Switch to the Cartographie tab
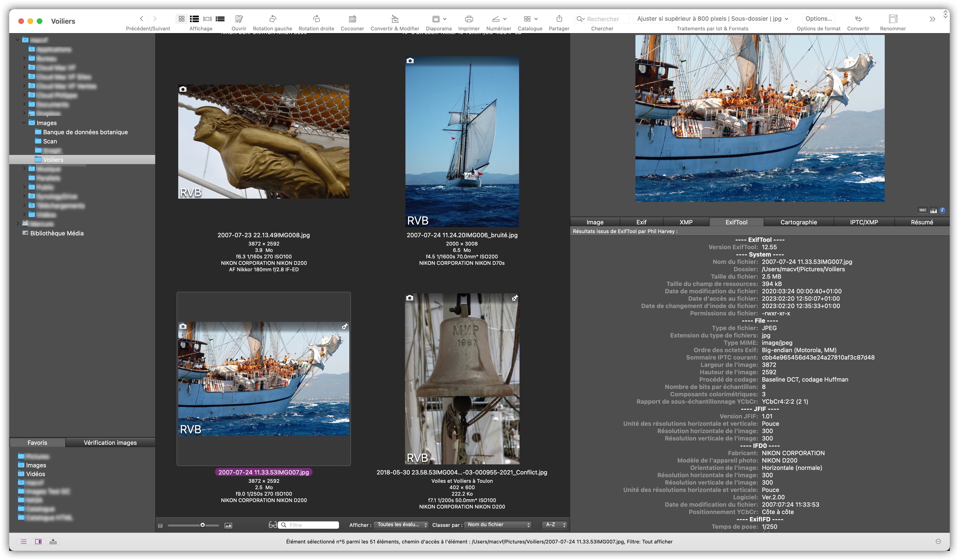This screenshot has width=959, height=560. click(798, 222)
